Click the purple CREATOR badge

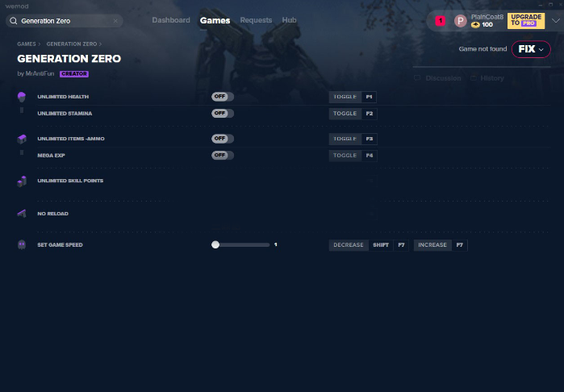tap(74, 73)
